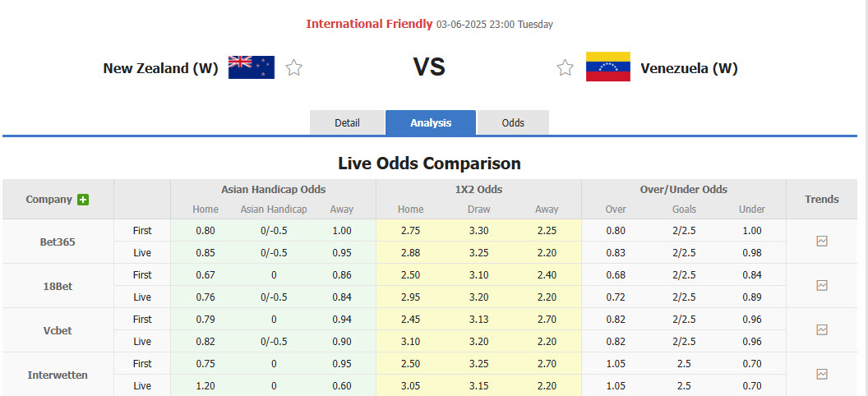868x396 pixels.
Task: Favorite New Zealand (W) with star icon
Action: 293,68
